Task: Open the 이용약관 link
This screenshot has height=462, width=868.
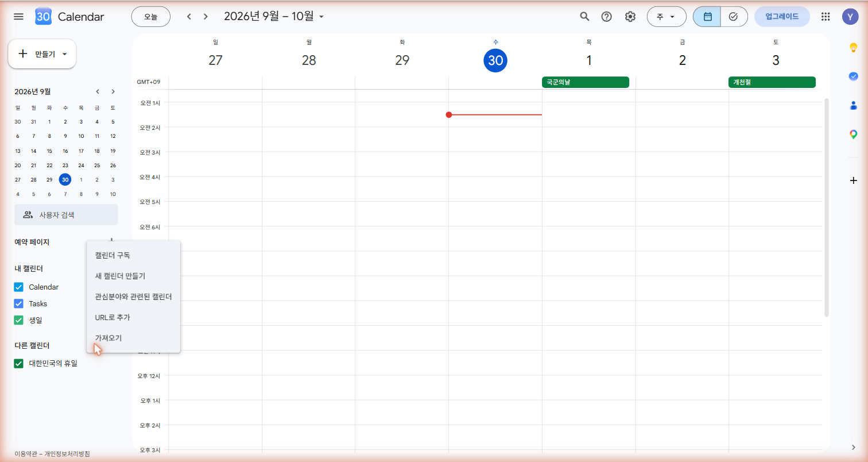Action: (x=26, y=454)
